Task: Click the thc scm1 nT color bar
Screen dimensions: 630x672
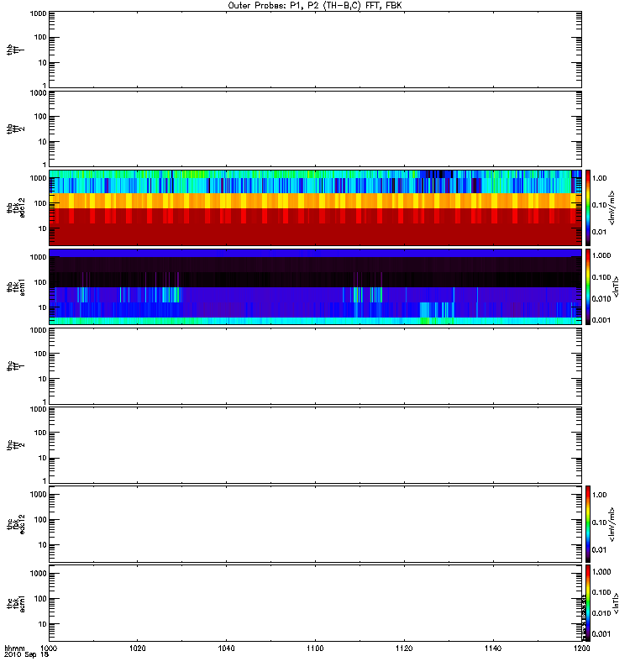Action: tap(588, 603)
